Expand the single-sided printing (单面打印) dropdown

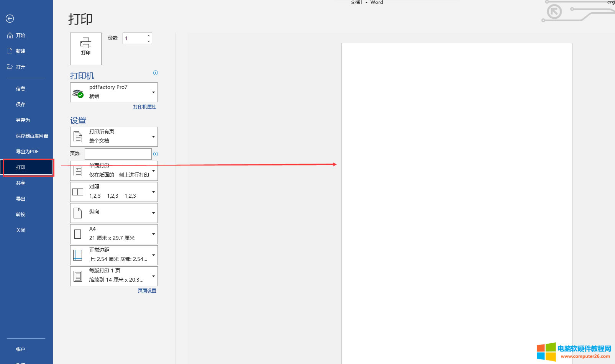pos(114,171)
